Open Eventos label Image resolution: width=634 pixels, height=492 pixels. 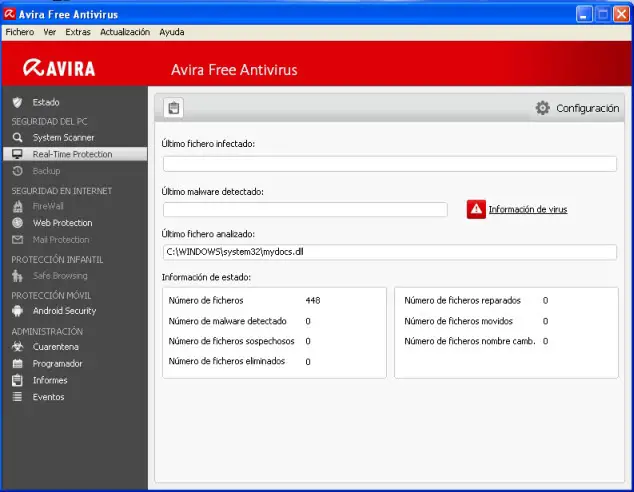click(49, 397)
